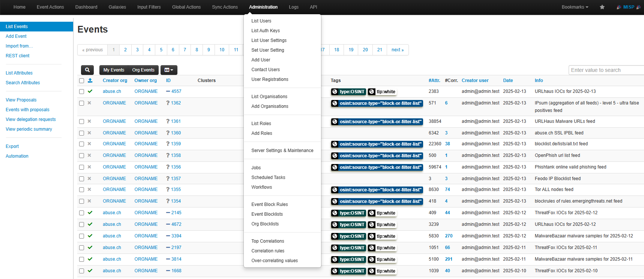Click the question mark icon beside event 1361

coord(168,121)
